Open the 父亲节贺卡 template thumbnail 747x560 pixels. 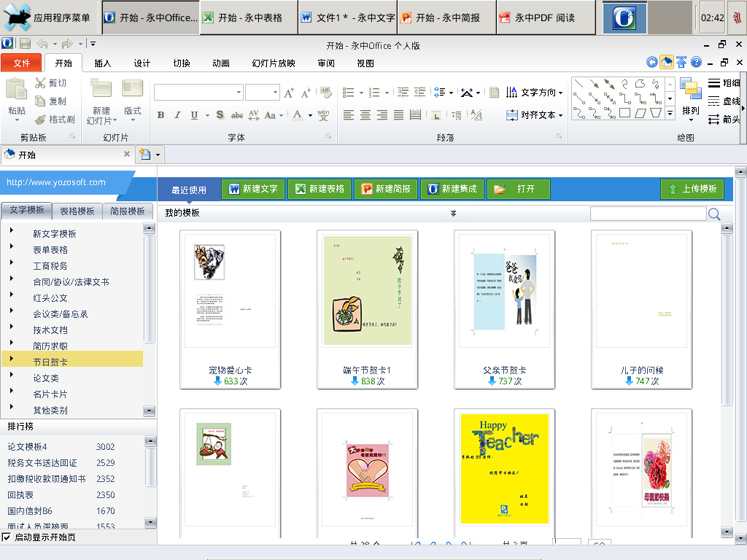[x=505, y=309]
